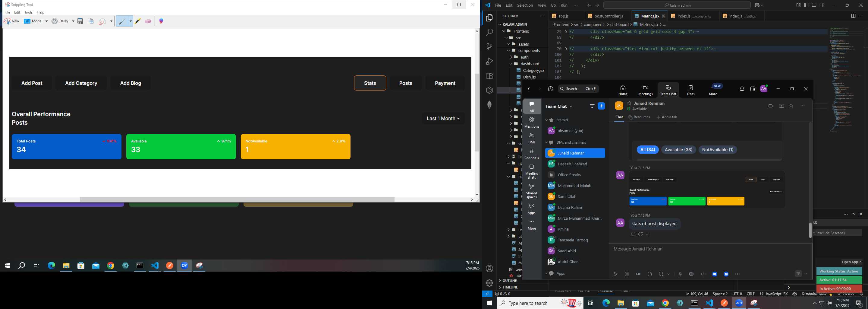Toggle VS Code primary side bar
The image size is (868, 309).
click(806, 5)
